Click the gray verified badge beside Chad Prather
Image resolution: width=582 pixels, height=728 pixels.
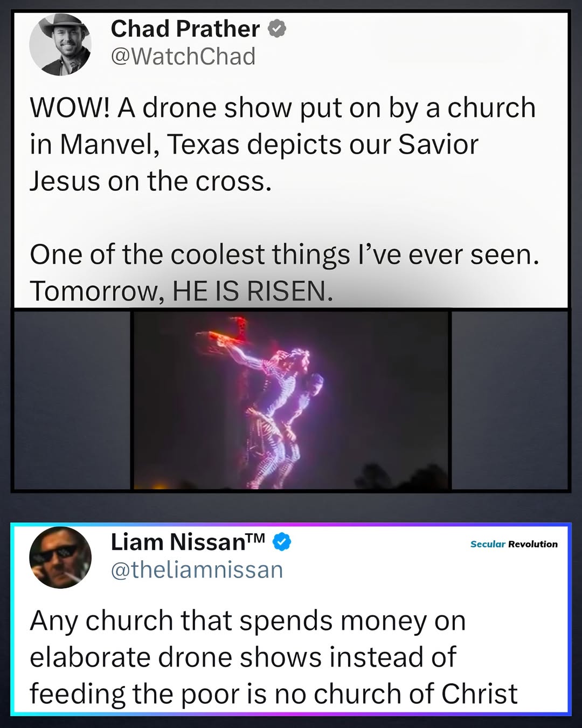click(x=276, y=29)
